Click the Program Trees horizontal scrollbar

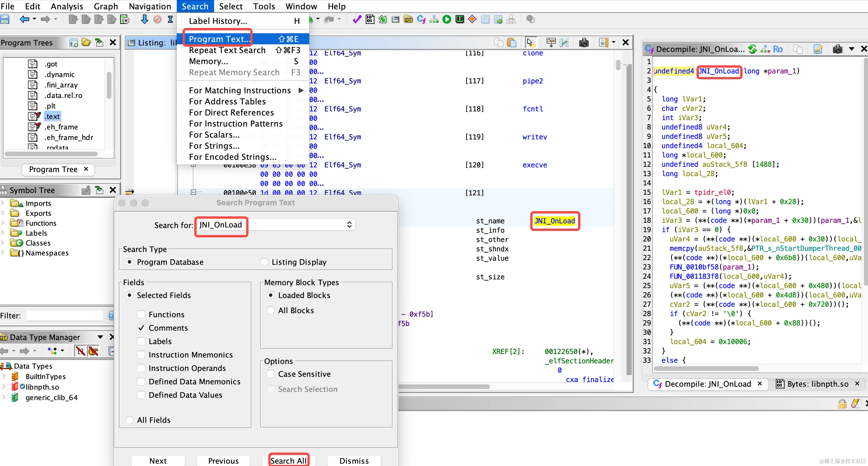coord(51,154)
